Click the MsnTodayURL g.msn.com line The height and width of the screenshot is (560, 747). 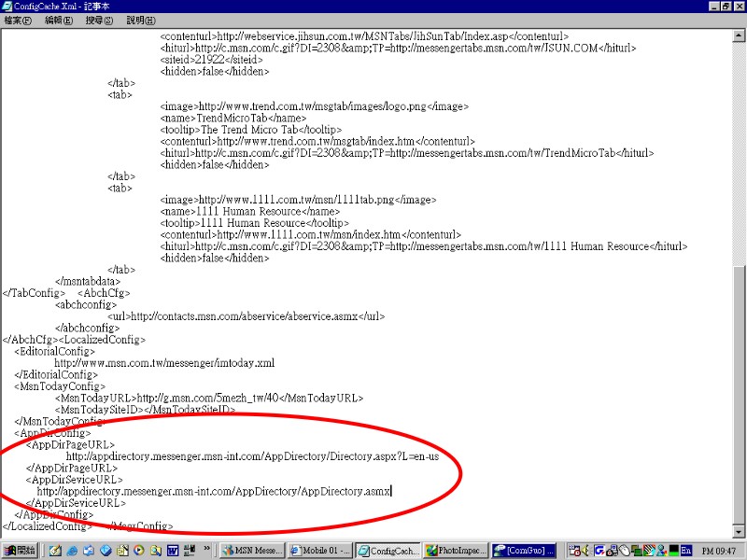point(209,399)
